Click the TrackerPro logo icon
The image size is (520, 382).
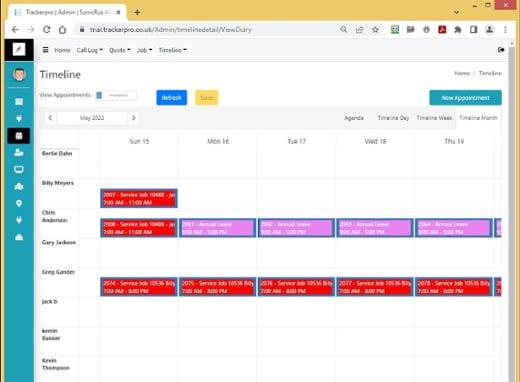[x=19, y=50]
